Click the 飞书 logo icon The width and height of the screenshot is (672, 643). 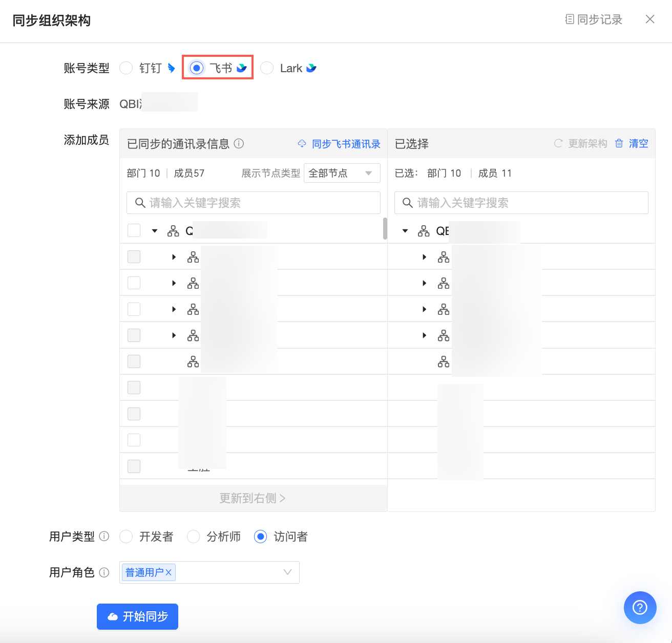tap(242, 68)
